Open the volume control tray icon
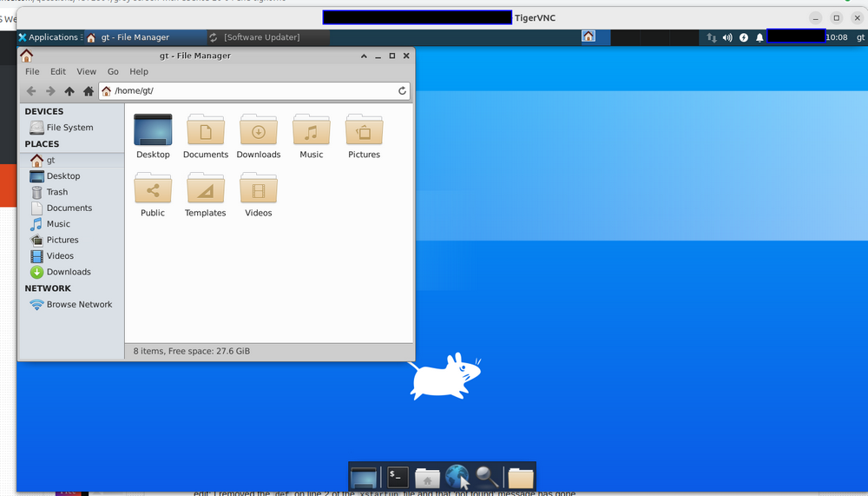This screenshot has height=496, width=868. [727, 37]
